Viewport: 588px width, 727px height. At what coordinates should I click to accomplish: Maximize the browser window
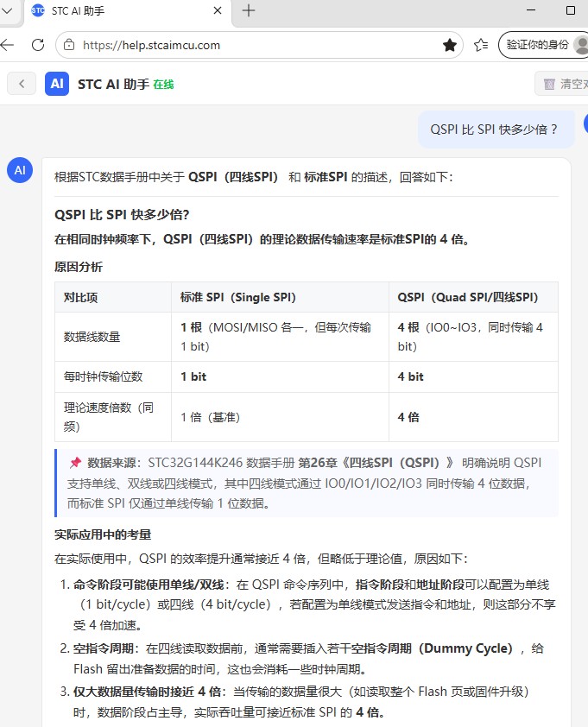[571, 10]
